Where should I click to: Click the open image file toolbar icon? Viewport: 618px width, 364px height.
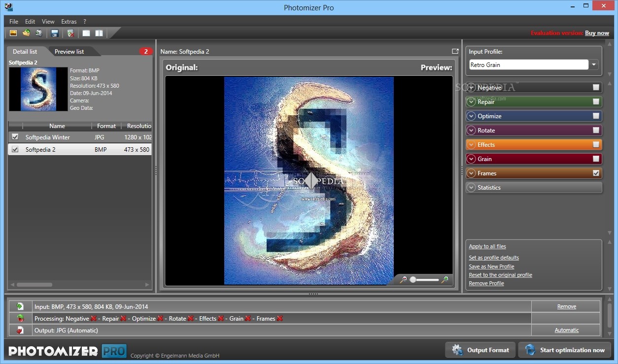(13, 33)
